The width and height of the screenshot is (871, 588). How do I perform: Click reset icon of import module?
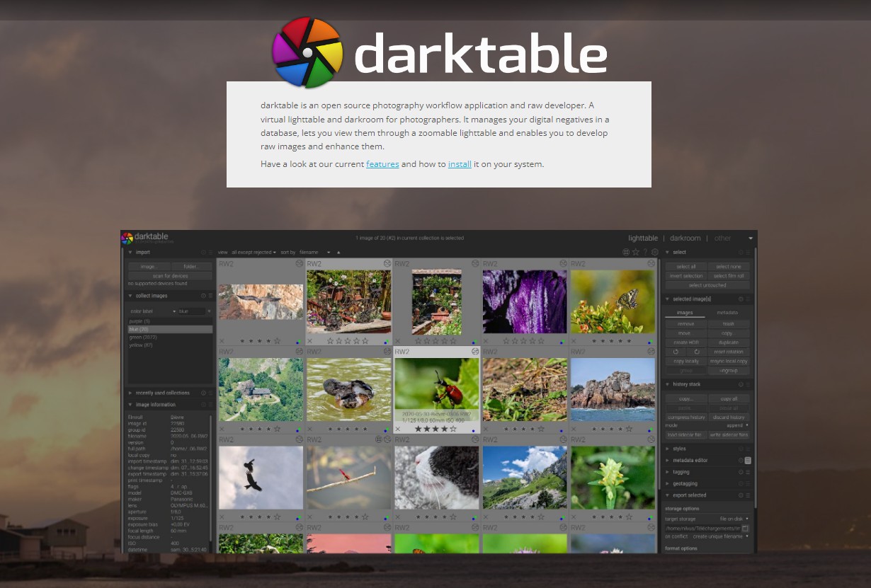(x=203, y=252)
